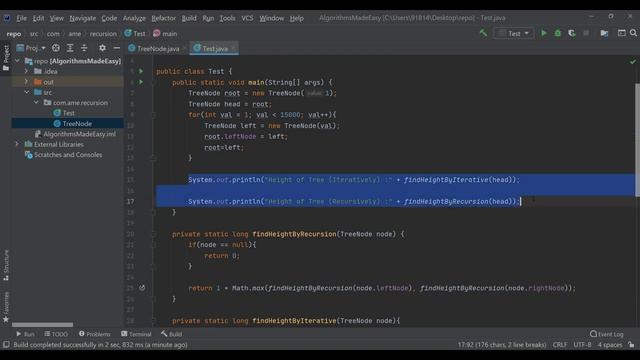The height and width of the screenshot is (360, 640).
Task: Open the Help menu
Action: (296, 18)
